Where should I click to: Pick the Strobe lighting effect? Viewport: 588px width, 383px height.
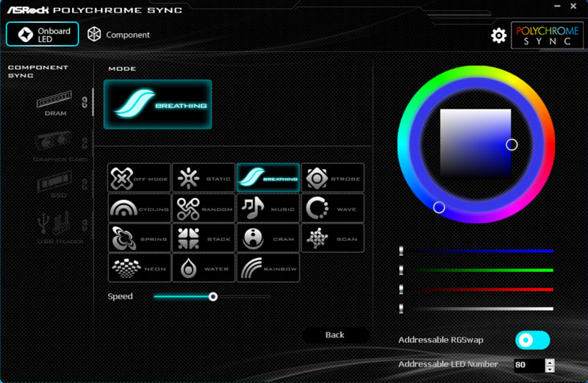[333, 178]
